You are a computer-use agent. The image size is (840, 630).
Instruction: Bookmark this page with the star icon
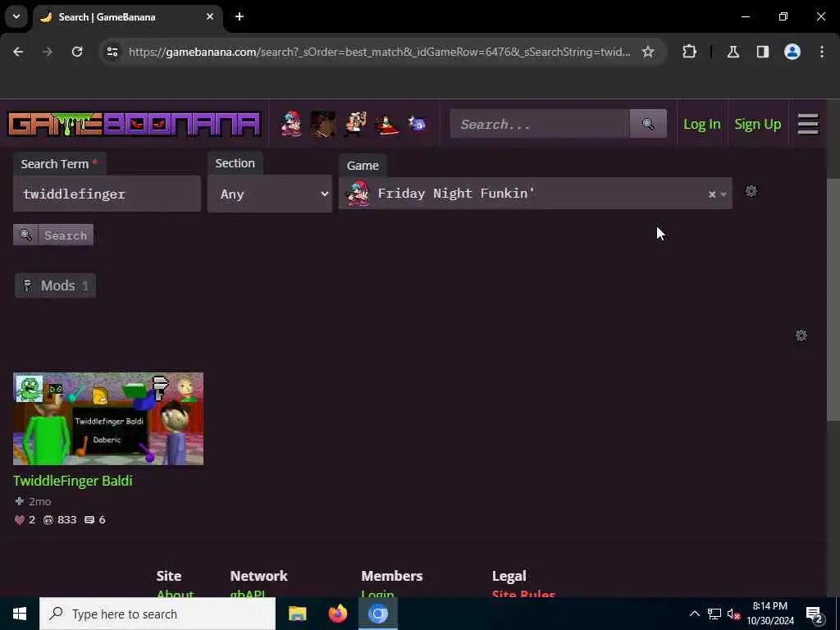point(648,52)
